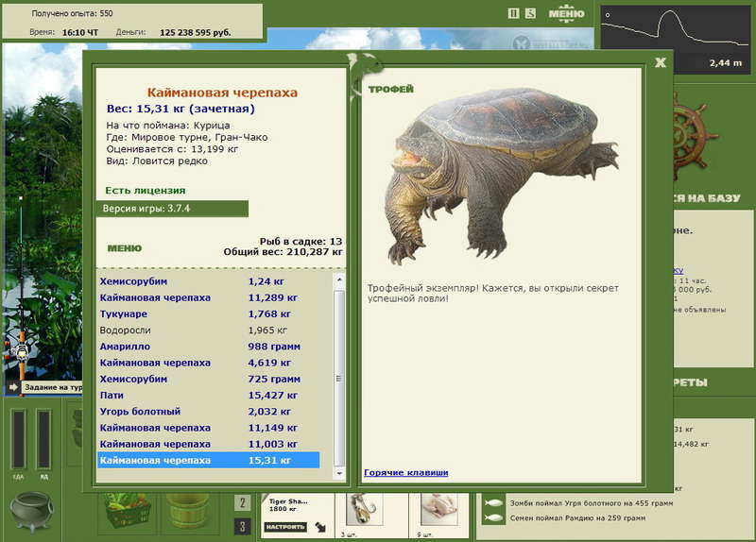Open the top МЕНЮ game menu
756x542 pixels.
pyautogui.click(x=566, y=13)
